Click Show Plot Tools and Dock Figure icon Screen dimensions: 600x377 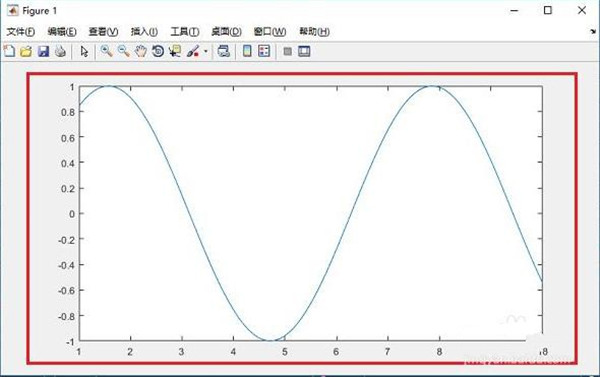click(x=304, y=51)
